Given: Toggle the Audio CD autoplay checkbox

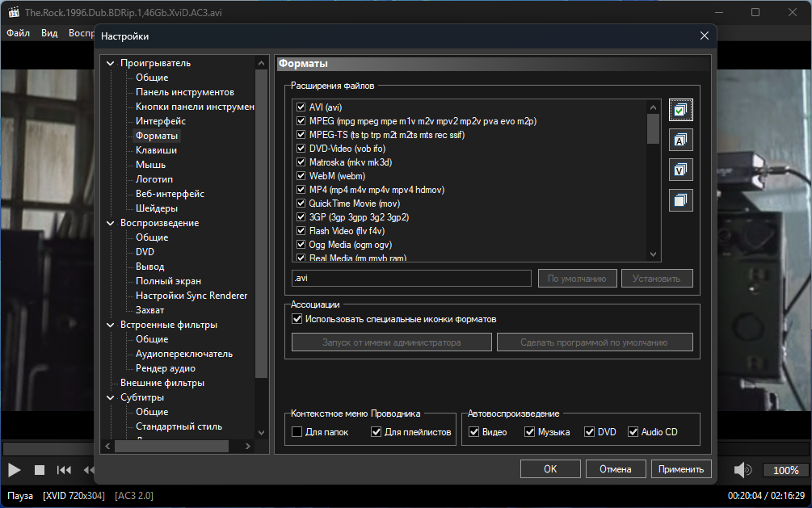Looking at the screenshot, I should (x=633, y=432).
